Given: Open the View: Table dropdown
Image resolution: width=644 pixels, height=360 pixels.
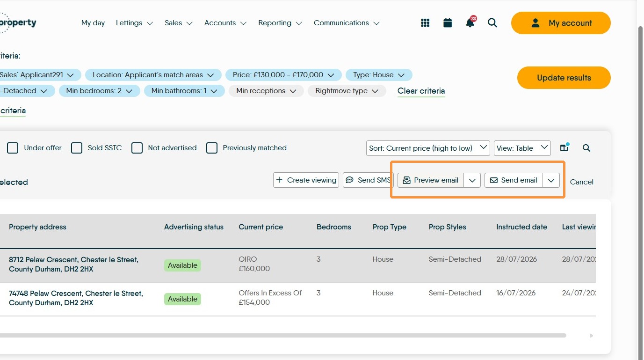Looking at the screenshot, I should tap(522, 148).
